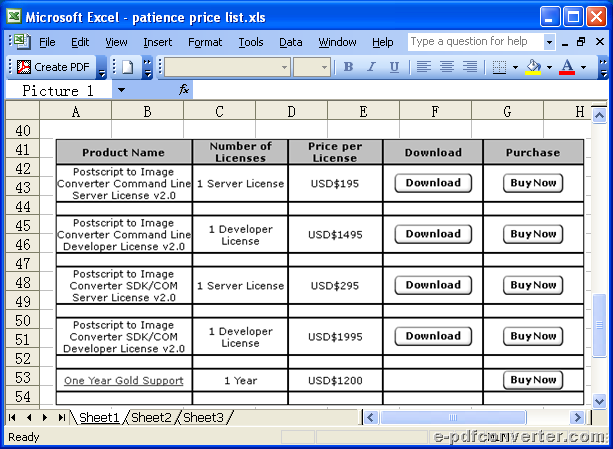Open the File menu
Screen dimensions: 613x449
[x=47, y=42]
